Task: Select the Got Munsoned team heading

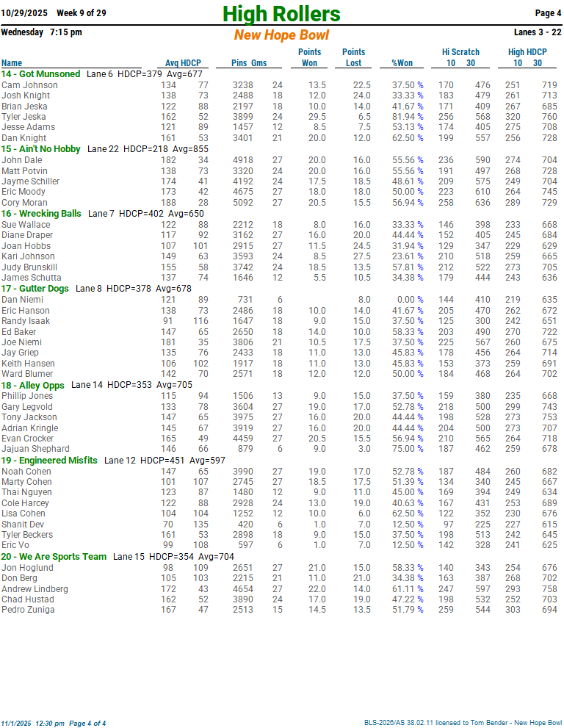Action: coord(40,74)
